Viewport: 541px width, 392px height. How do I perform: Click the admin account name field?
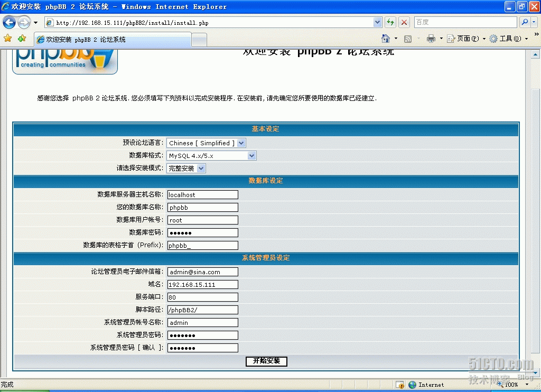click(202, 323)
